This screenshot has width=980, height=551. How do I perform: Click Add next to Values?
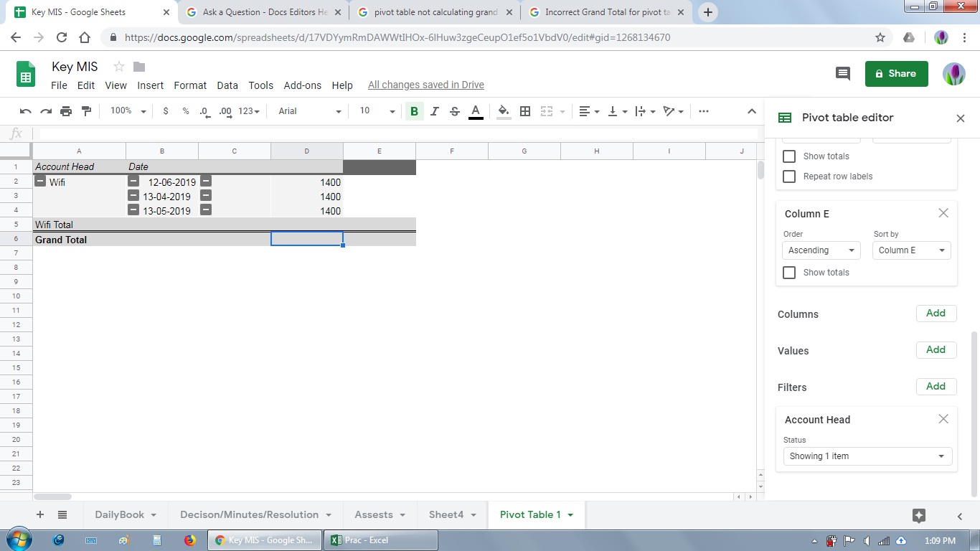(x=936, y=349)
